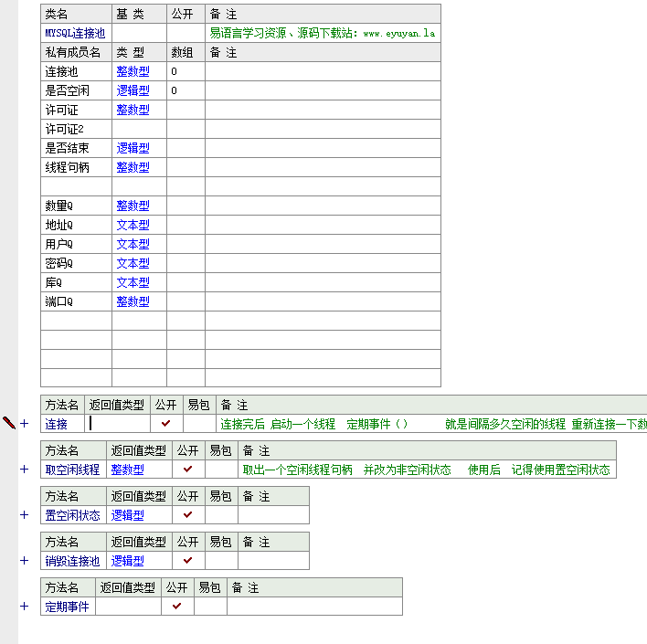
Task: Click the array cell of member 连接池
Action: tap(186, 71)
